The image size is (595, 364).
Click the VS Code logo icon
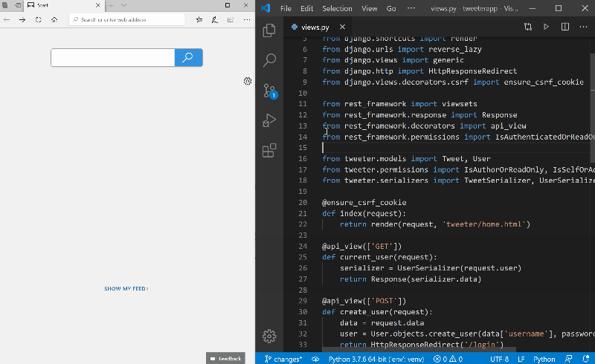coord(266,8)
